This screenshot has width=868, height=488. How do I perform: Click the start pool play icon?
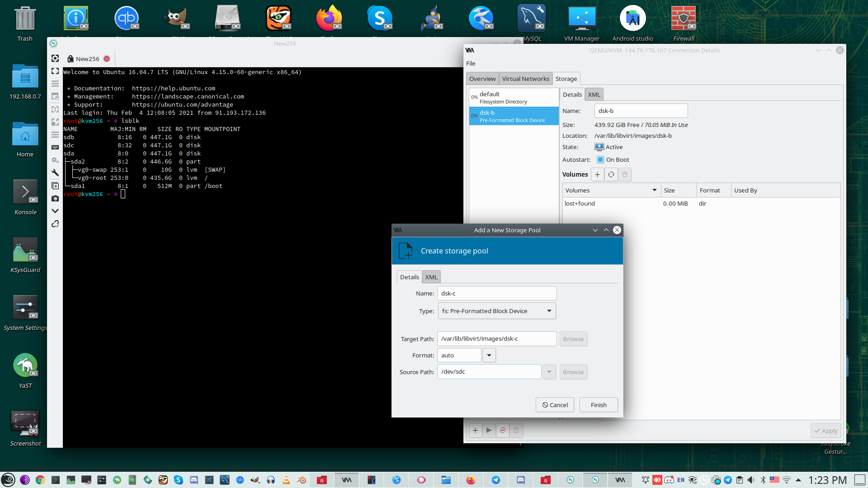pos(489,431)
